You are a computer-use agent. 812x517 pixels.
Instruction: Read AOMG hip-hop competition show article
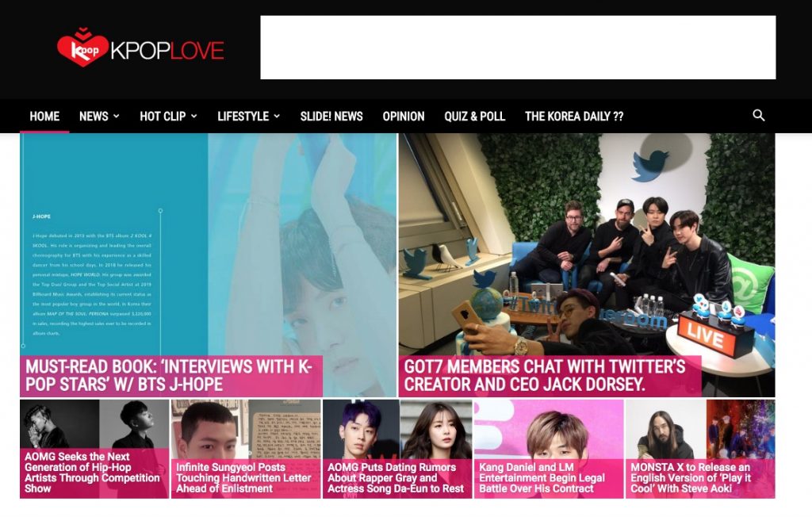92,473
